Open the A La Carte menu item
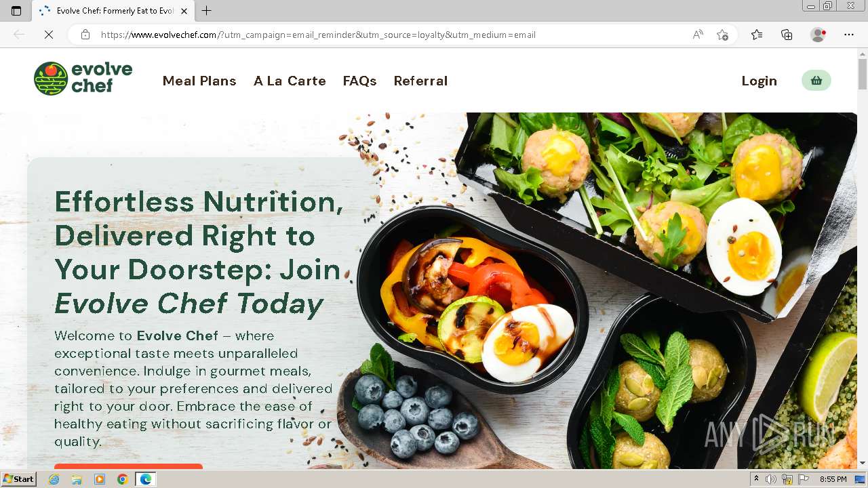Image resolution: width=868 pixels, height=488 pixels. click(290, 81)
